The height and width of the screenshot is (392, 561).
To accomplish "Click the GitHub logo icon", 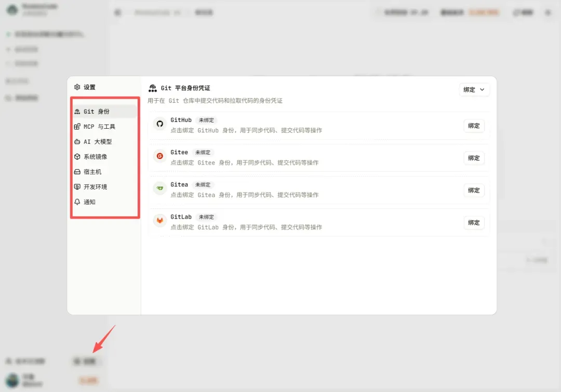I will [x=159, y=124].
